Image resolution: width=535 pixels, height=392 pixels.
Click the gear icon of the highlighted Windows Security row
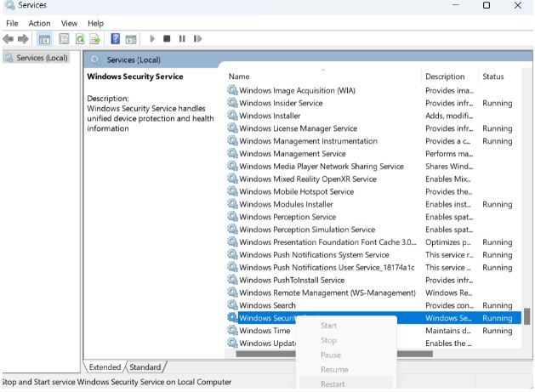click(233, 318)
